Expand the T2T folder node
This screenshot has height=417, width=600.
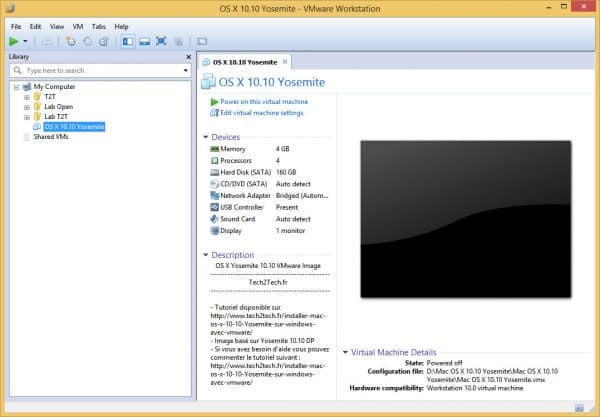tap(27, 97)
